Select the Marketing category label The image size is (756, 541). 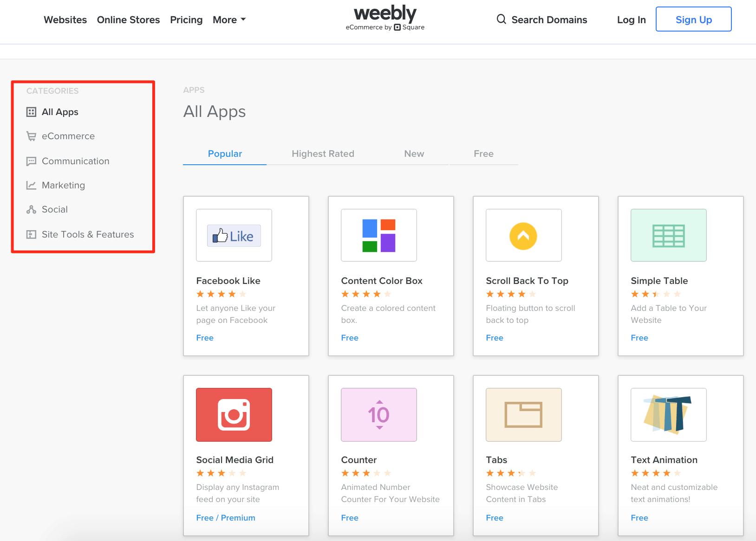63,185
